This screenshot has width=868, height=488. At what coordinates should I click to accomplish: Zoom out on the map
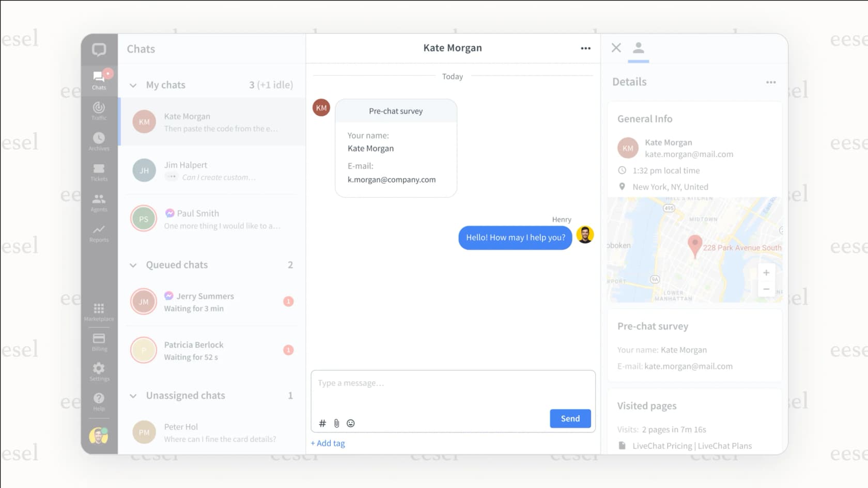pos(766,289)
